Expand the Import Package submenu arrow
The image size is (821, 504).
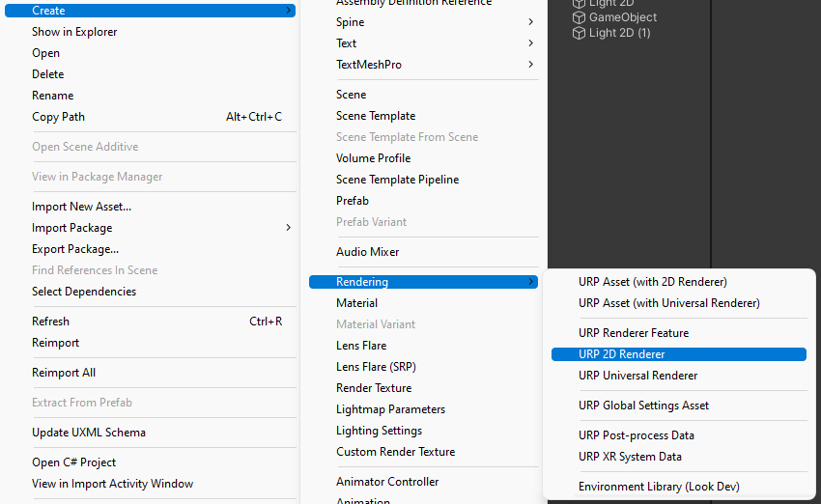coord(288,228)
